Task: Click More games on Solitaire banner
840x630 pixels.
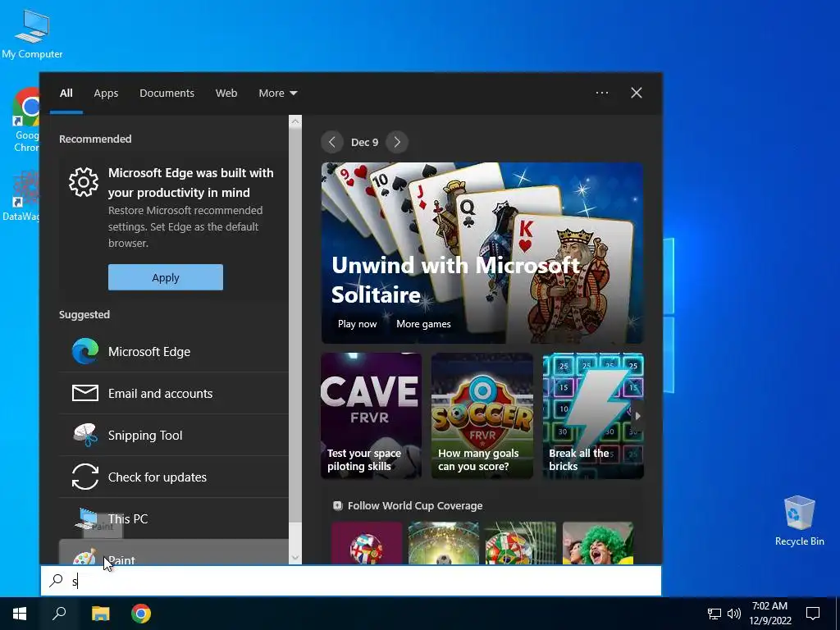Action: click(423, 323)
